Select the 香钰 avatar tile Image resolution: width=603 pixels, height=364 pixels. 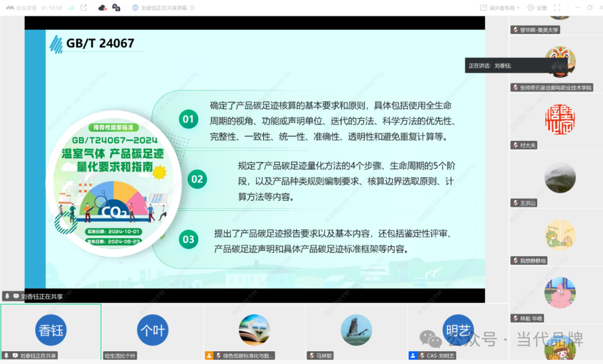point(51,330)
